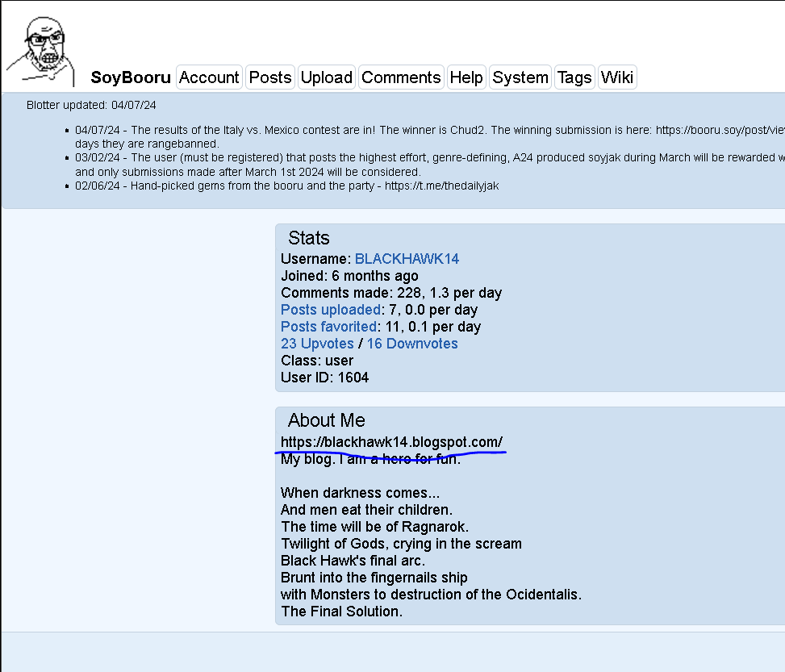Open the 23 Upvotes link

(x=317, y=344)
